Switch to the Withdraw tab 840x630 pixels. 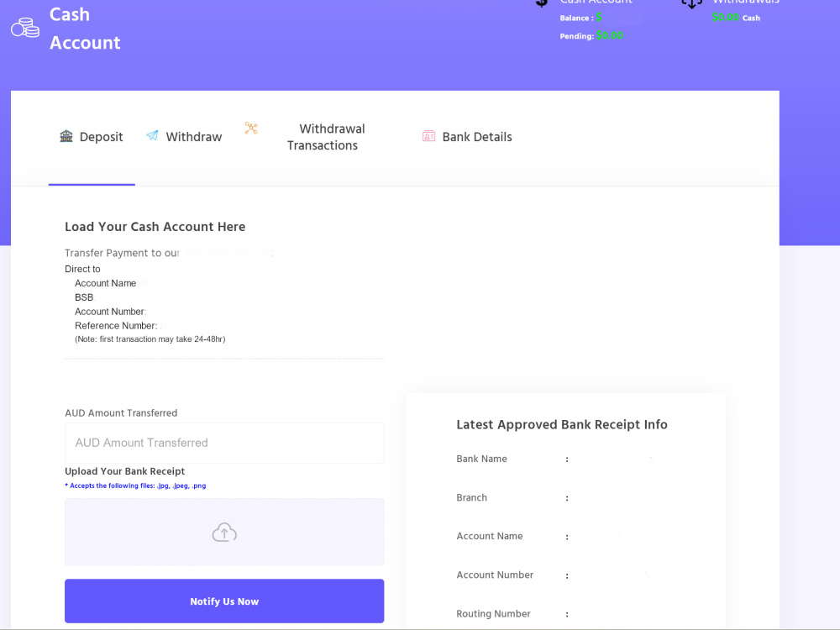pyautogui.click(x=184, y=137)
